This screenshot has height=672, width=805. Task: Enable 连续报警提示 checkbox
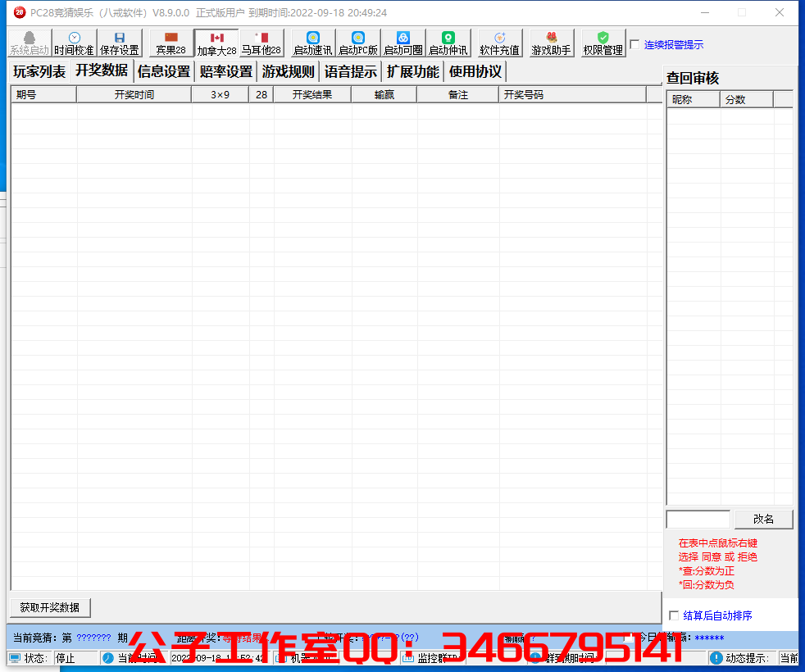[x=635, y=44]
